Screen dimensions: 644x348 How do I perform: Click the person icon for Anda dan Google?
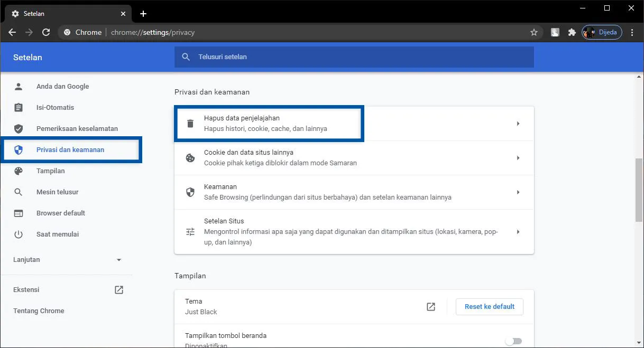tap(19, 86)
